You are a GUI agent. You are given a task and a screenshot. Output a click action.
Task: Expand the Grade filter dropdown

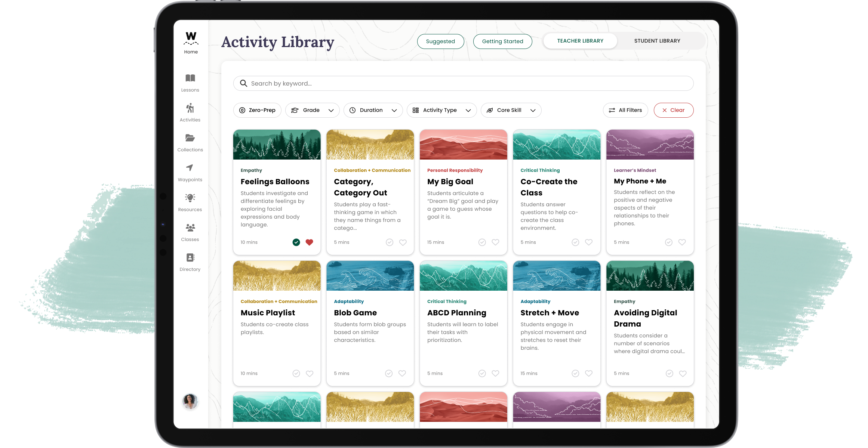pos(312,110)
